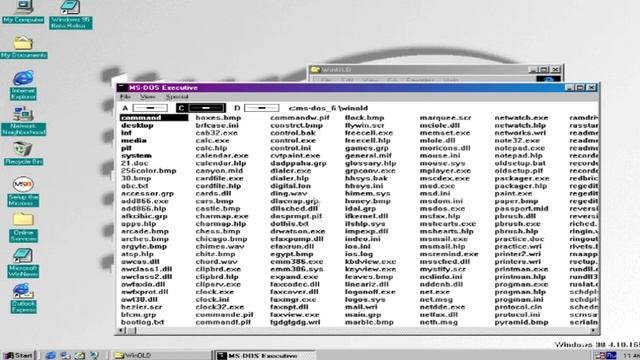Select the media directory entry

tap(133, 140)
